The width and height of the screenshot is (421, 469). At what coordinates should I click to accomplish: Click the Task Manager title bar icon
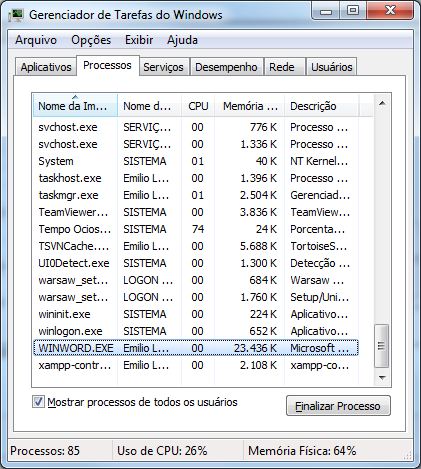16,15
